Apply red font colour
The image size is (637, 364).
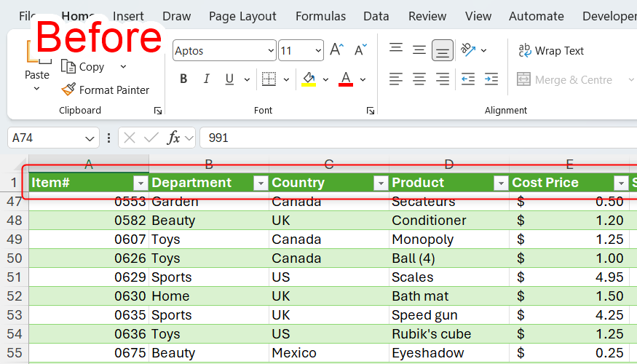click(x=346, y=79)
